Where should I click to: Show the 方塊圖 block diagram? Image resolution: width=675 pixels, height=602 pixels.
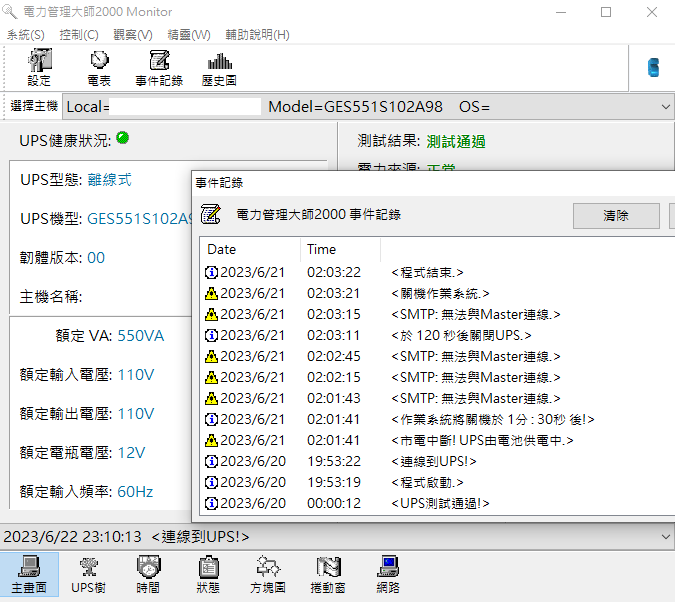[x=268, y=575]
